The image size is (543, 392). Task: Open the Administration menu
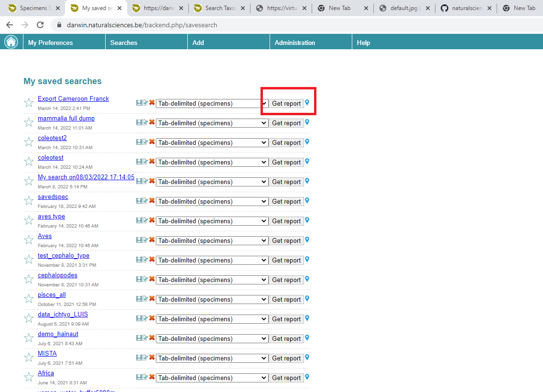(294, 43)
